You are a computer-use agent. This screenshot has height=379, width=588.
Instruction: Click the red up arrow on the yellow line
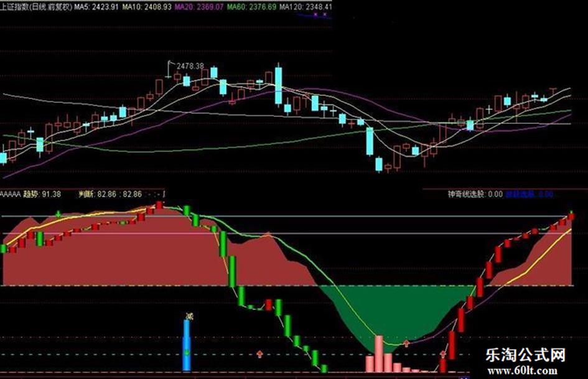(x=406, y=343)
